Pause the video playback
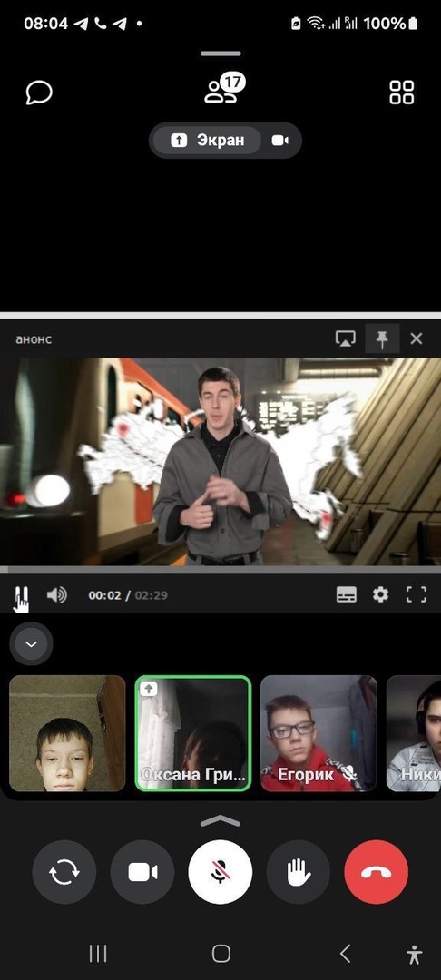The width and height of the screenshot is (441, 980). [20, 595]
